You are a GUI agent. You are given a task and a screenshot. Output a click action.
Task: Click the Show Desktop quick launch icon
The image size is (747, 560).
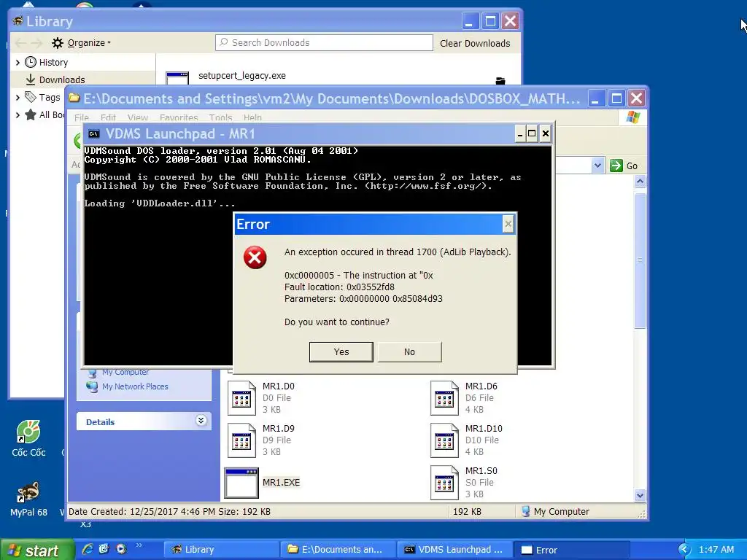(x=104, y=549)
